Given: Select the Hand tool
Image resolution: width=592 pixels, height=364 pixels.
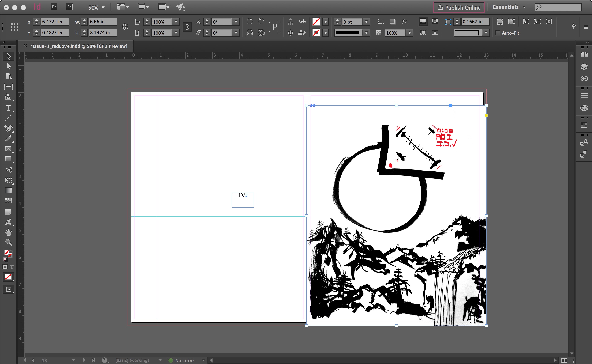Looking at the screenshot, I should click(8, 232).
